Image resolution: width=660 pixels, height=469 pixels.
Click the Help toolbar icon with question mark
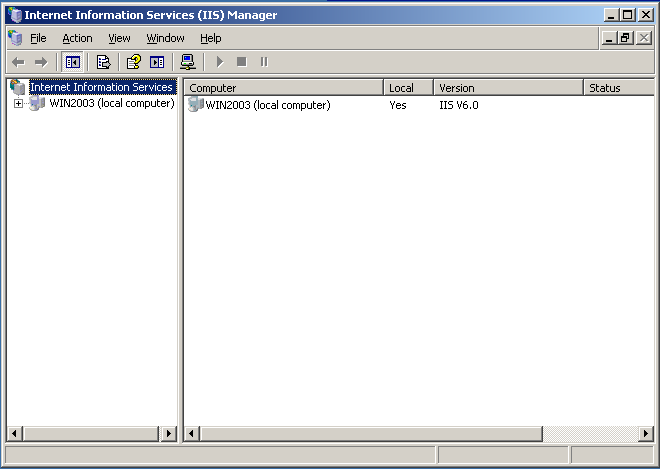[133, 62]
